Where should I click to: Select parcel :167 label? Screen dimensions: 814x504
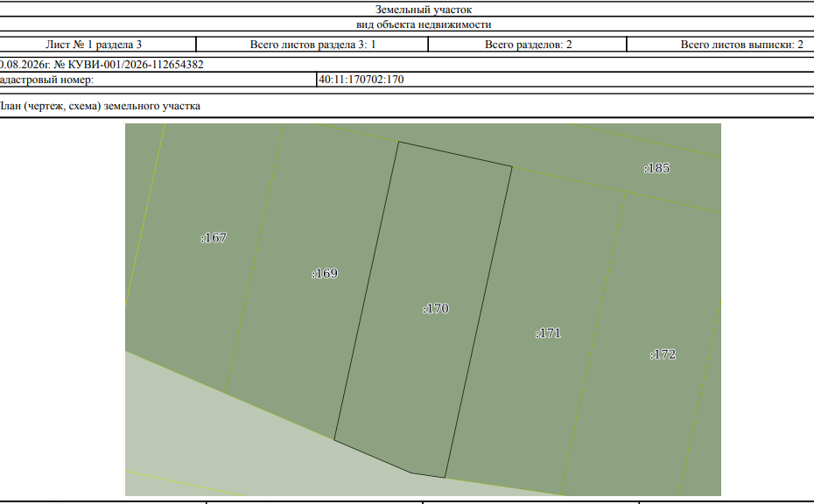point(214,238)
